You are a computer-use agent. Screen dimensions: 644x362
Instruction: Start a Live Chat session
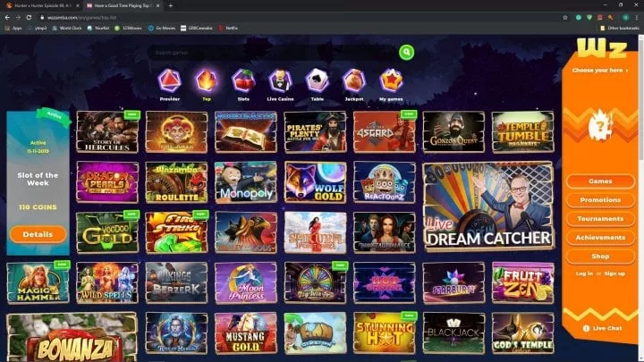pyautogui.click(x=604, y=328)
